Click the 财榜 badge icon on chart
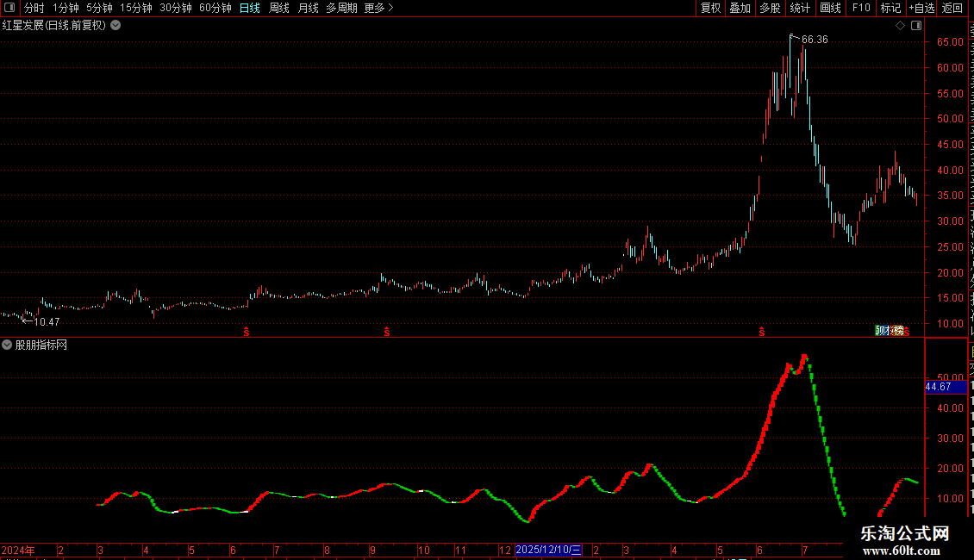The height and width of the screenshot is (560, 974). click(890, 331)
